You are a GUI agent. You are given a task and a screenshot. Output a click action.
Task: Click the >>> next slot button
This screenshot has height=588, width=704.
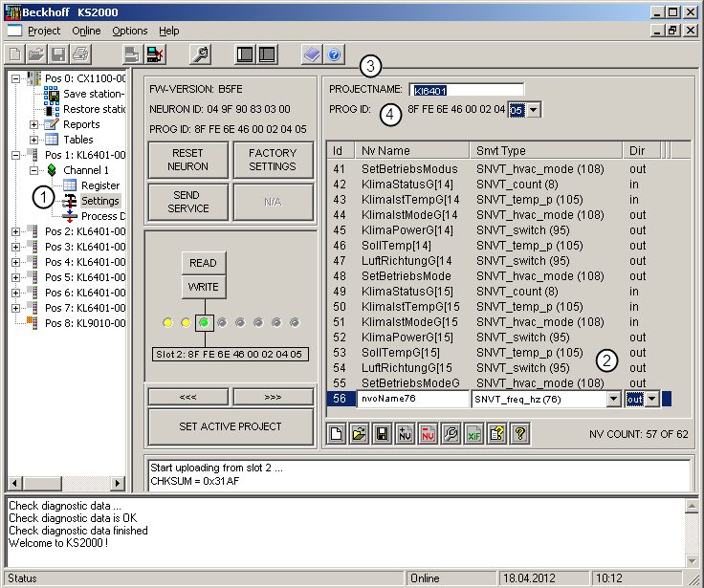(273, 397)
